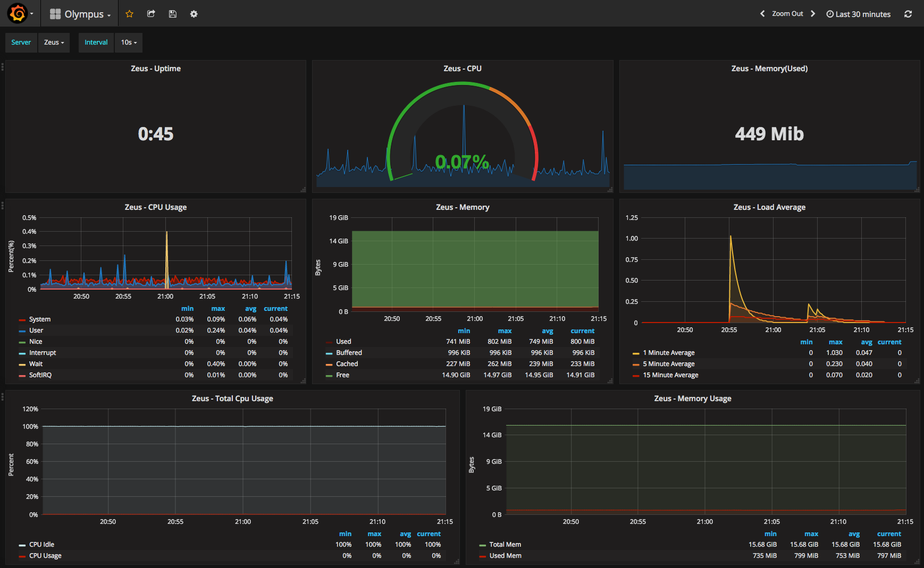
Task: Click the User series blue color swatch
Action: point(22,330)
